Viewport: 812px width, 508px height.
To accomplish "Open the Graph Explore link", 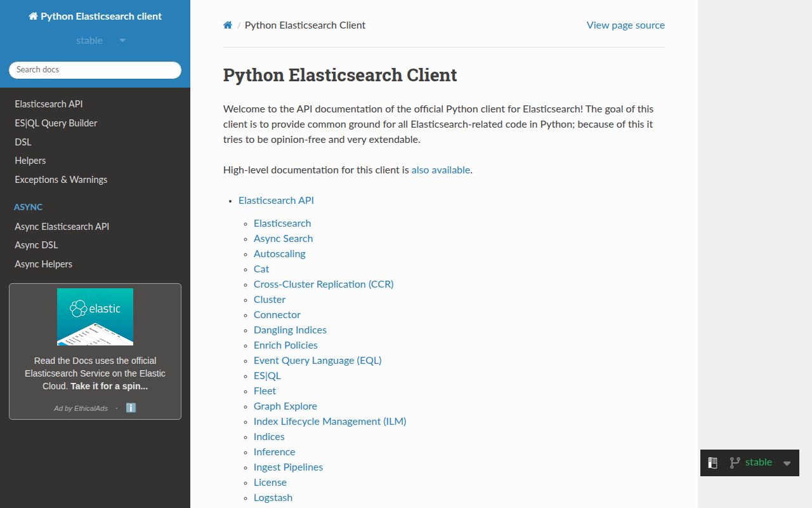I will coord(285,406).
